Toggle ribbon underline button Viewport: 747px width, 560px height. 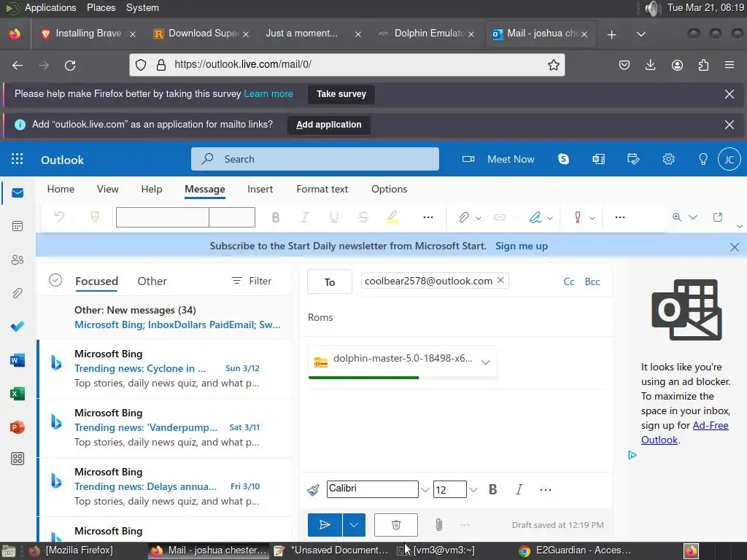(334, 217)
